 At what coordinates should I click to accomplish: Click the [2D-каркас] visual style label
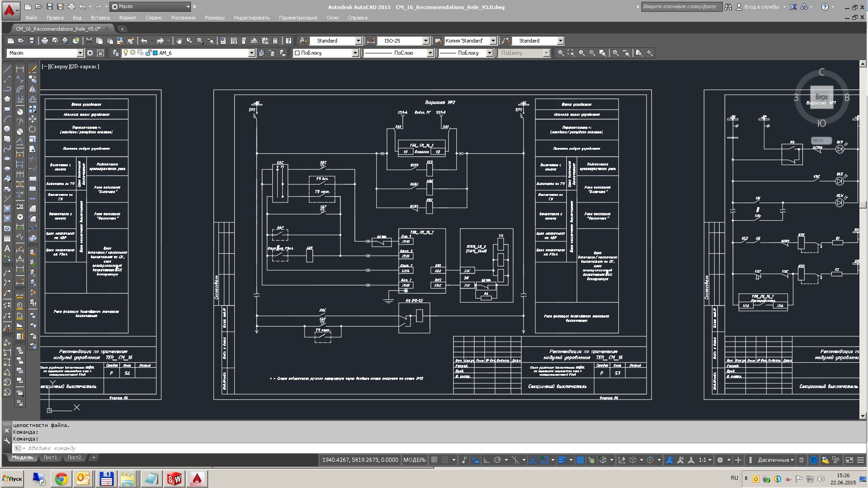pyautogui.click(x=85, y=66)
